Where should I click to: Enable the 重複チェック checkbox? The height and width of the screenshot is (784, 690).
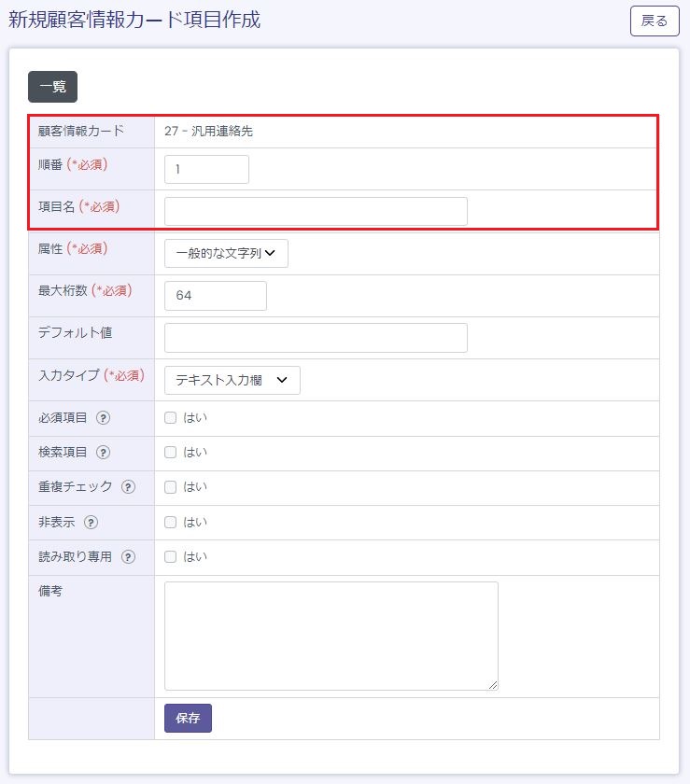[x=171, y=487]
